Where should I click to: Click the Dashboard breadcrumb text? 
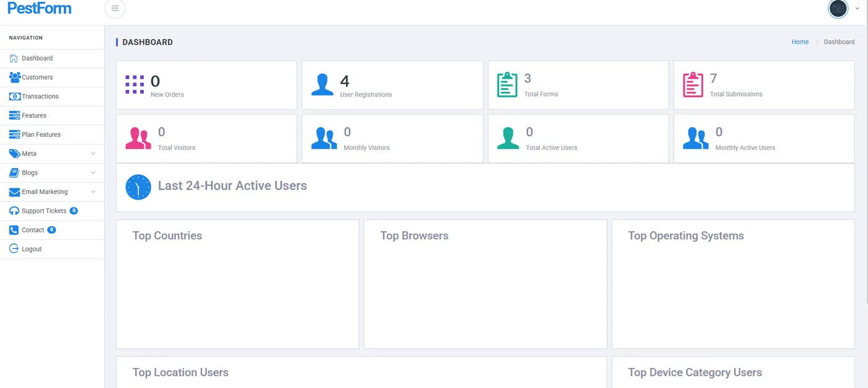(839, 42)
